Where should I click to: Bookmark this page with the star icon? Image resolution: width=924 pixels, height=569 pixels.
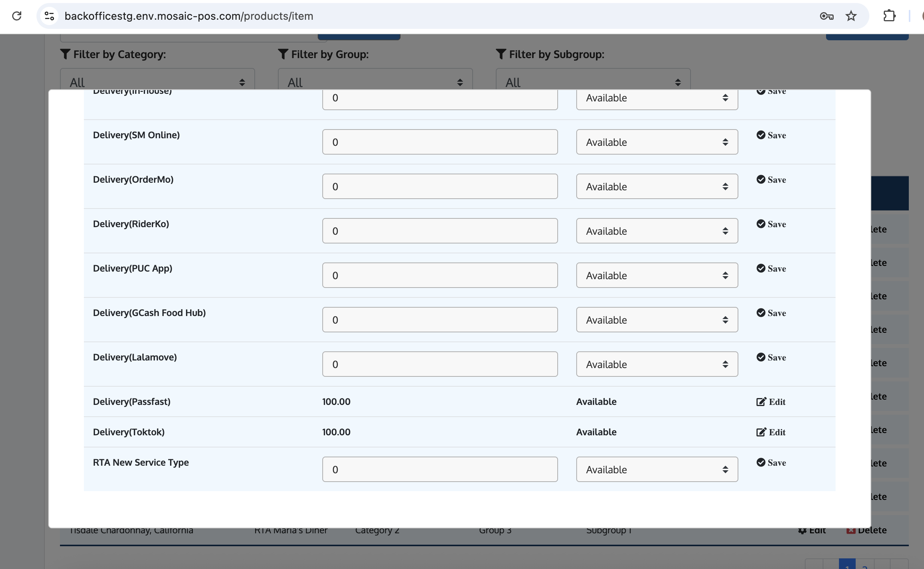point(851,16)
